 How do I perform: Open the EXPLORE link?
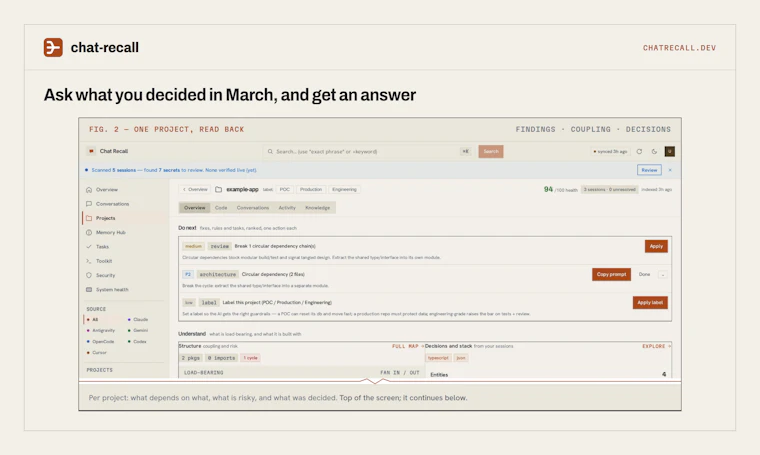(x=656, y=346)
